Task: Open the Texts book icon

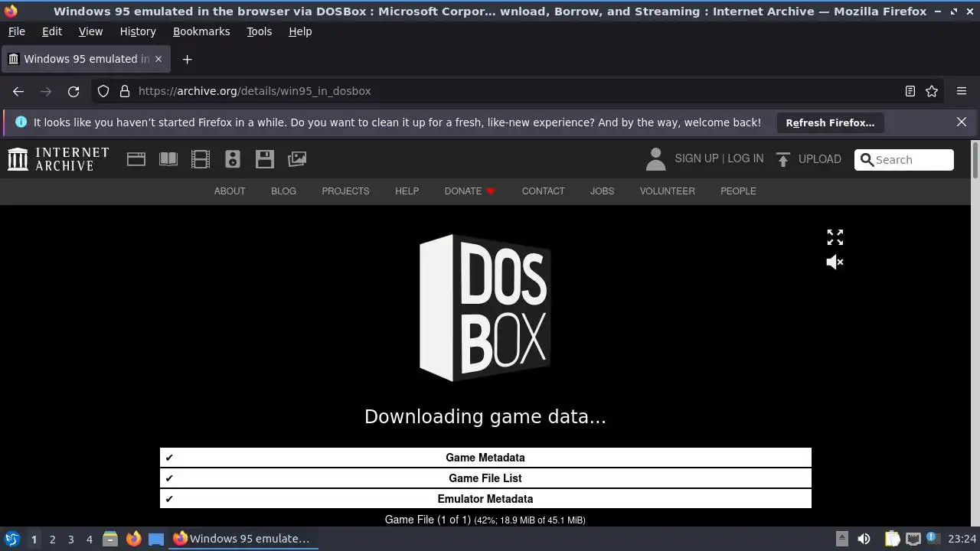Action: (168, 159)
